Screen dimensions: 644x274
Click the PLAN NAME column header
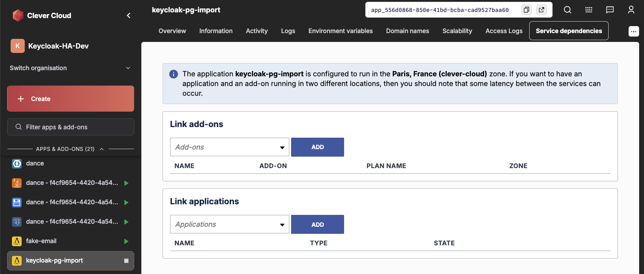click(x=386, y=166)
